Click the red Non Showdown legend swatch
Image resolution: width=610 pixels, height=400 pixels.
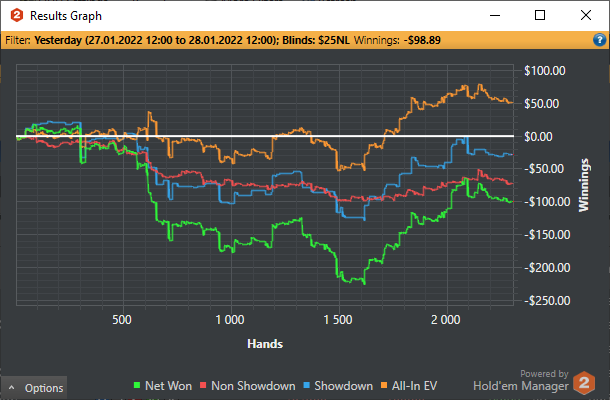tap(203, 386)
